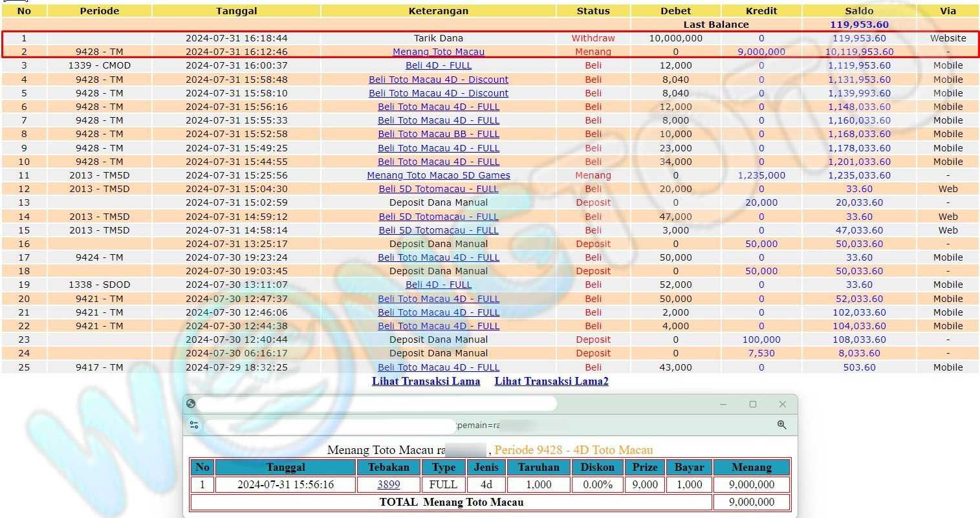Open Beli 4D - FULL for 1339 - CMOD
The image size is (980, 518).
[x=438, y=65]
